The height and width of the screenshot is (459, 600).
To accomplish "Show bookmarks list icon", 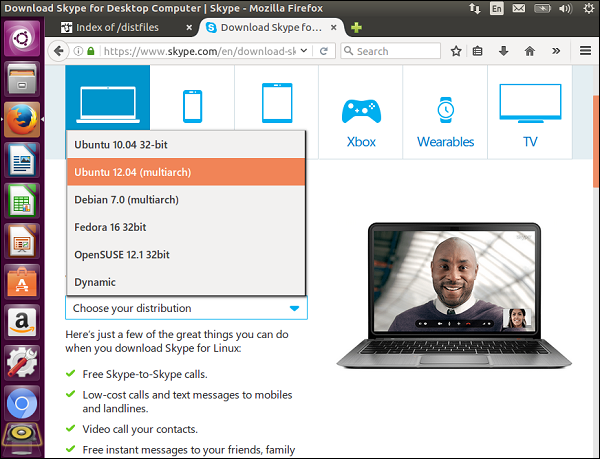I will click(x=477, y=51).
